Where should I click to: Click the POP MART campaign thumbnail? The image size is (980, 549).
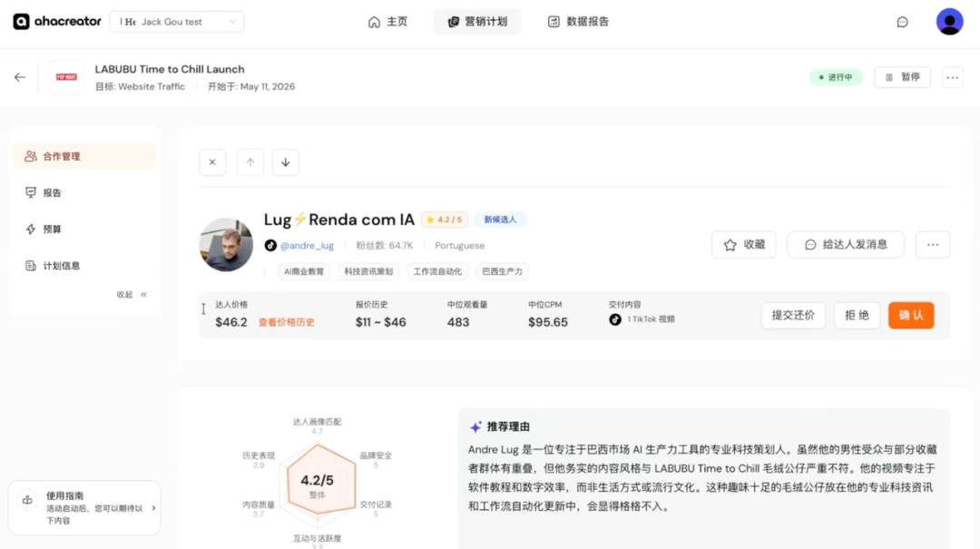[66, 77]
